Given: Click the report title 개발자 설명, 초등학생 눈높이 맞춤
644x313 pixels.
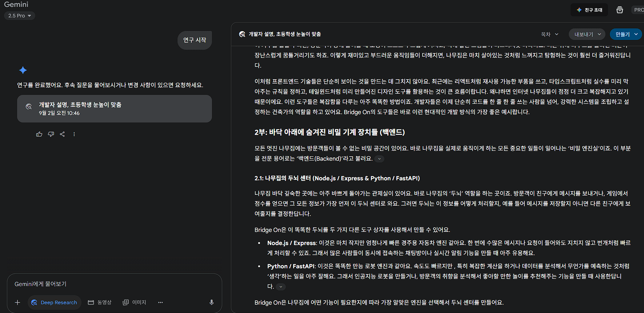Looking at the screenshot, I should (285, 34).
